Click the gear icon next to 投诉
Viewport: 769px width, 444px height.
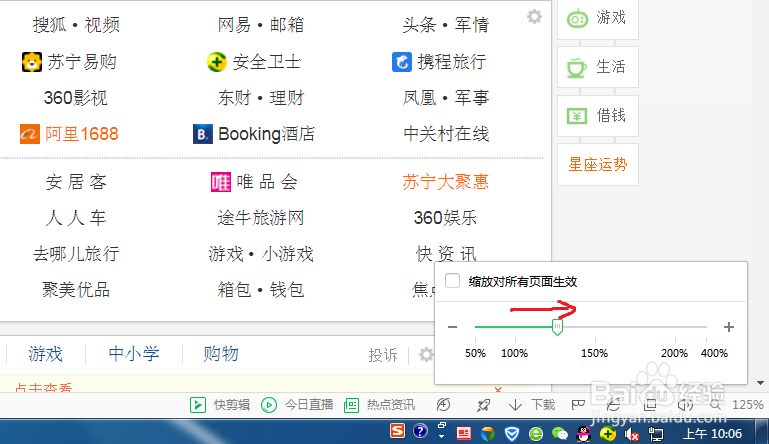(426, 354)
